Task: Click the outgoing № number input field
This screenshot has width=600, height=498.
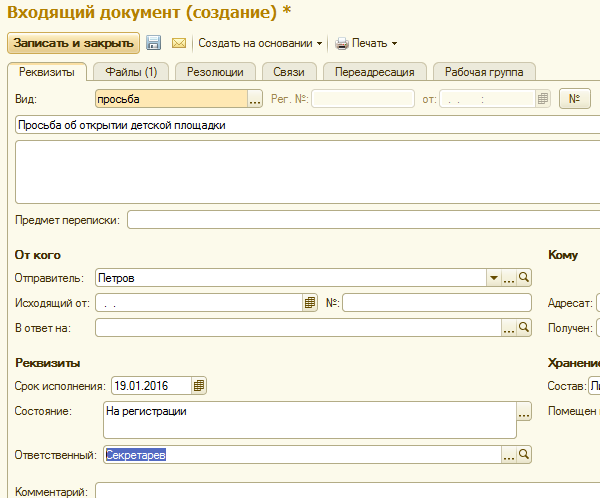Action: click(437, 303)
